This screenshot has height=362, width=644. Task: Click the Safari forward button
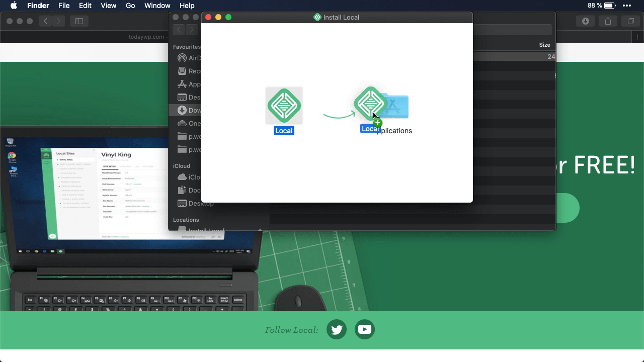tap(59, 21)
